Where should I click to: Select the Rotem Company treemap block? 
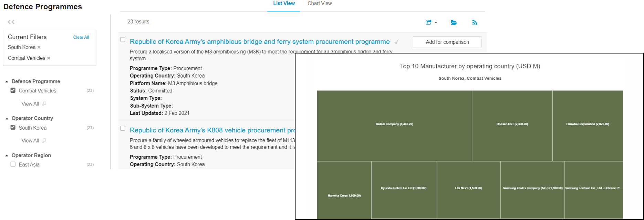(394, 126)
